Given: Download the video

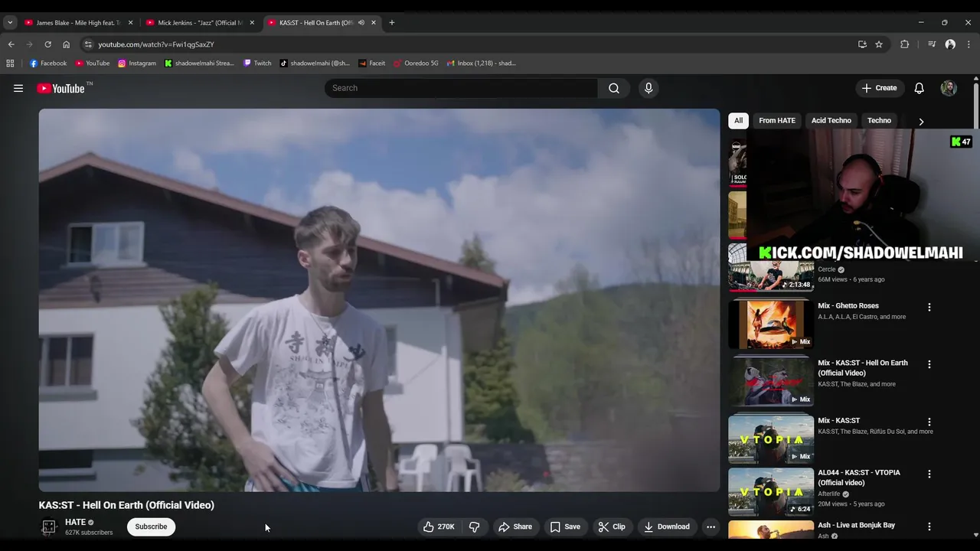Looking at the screenshot, I should click(667, 527).
